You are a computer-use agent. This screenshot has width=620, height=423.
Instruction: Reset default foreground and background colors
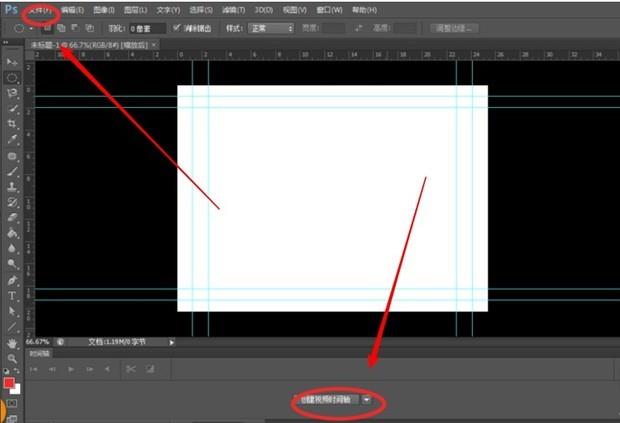[x=6, y=371]
